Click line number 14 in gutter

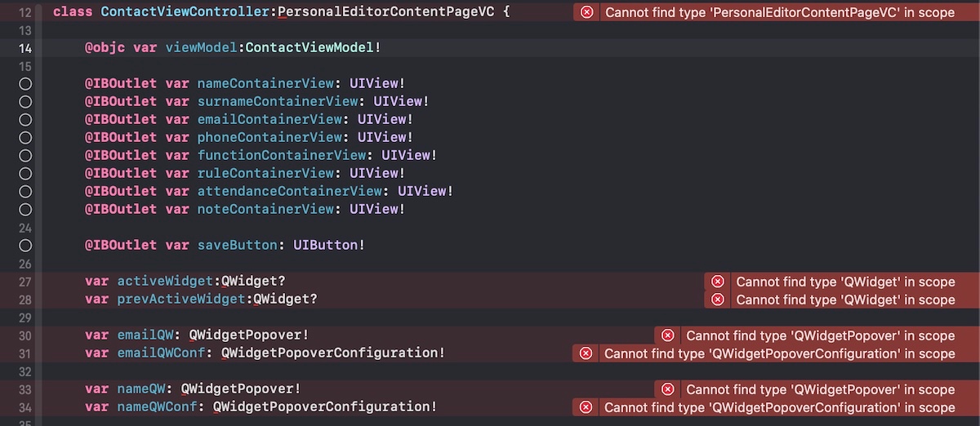24,47
